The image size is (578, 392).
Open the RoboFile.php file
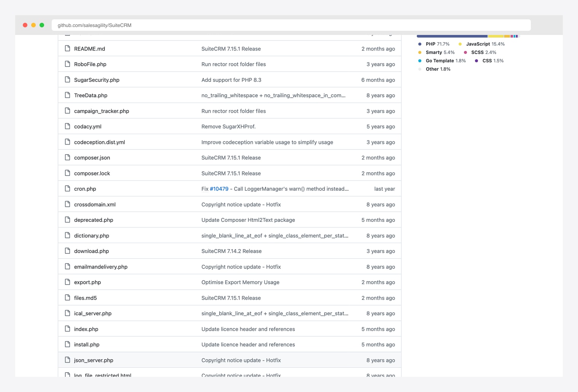(90, 64)
